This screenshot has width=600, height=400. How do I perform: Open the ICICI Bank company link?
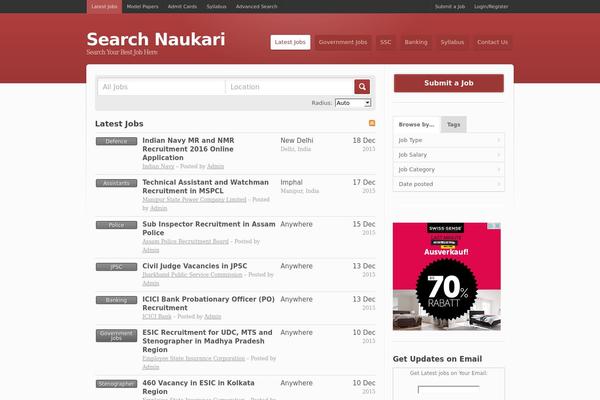tap(157, 316)
